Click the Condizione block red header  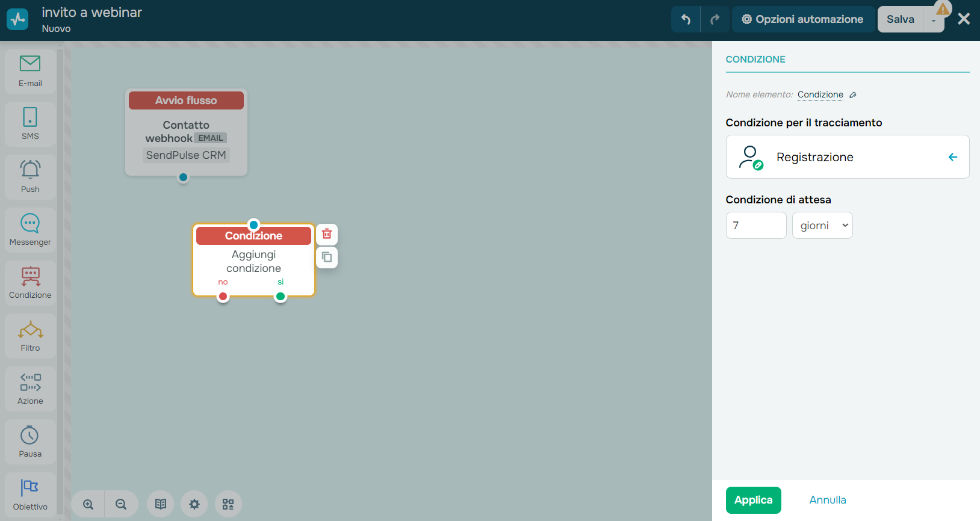[253, 236]
